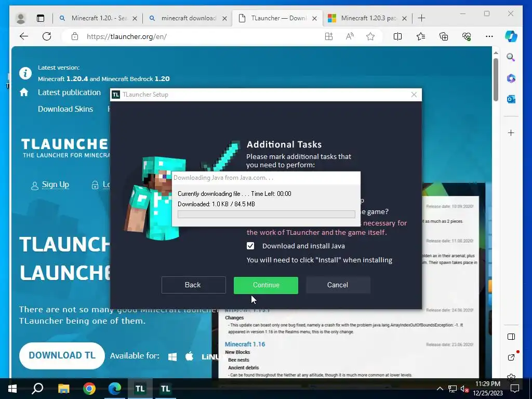This screenshot has height=399, width=532.
Task: Click the green Continue button
Action: pyautogui.click(x=266, y=285)
